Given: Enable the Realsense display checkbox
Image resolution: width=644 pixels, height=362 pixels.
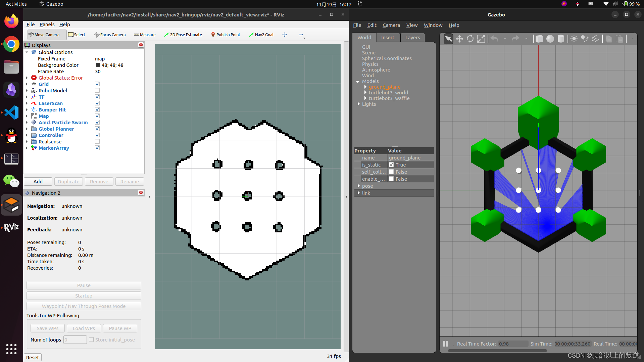Looking at the screenshot, I should pos(97,141).
